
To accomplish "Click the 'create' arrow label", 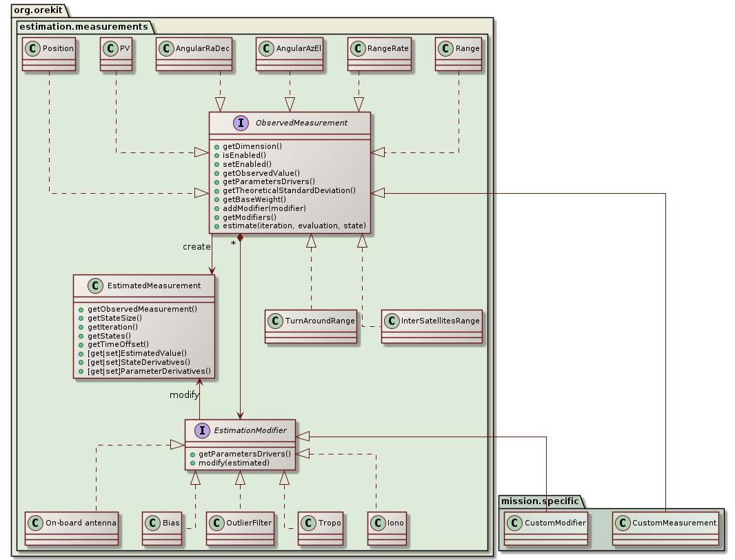I will pos(198,246).
